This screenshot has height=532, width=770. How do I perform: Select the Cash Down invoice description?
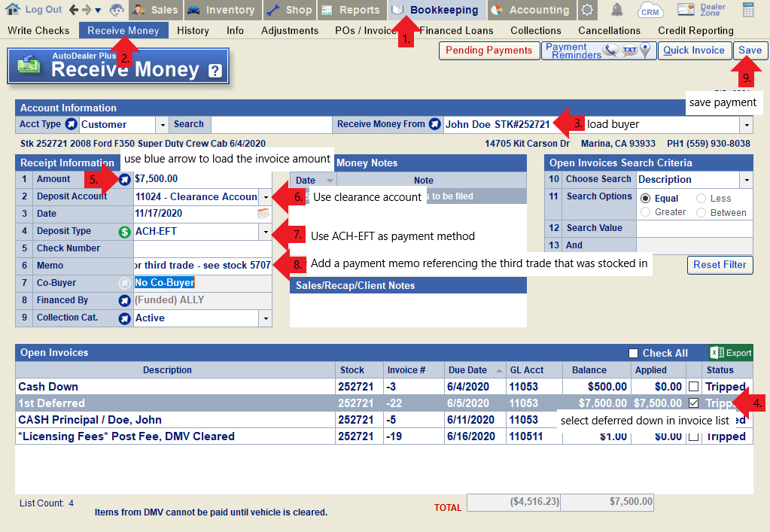pos(48,387)
